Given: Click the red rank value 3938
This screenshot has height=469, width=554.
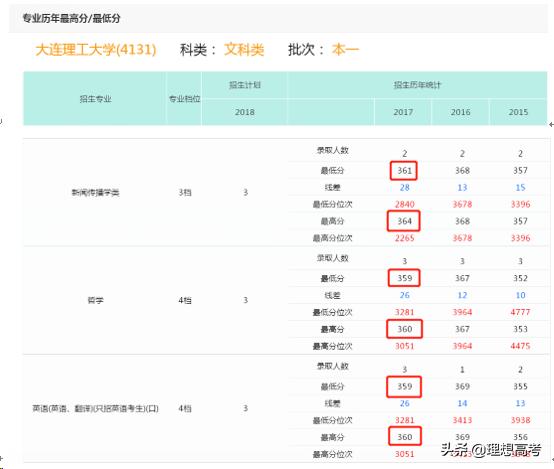Looking at the screenshot, I should (x=520, y=420).
